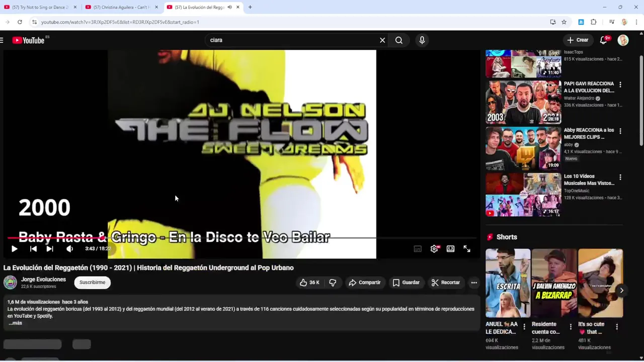Click the TopOneMusic channel name
This screenshot has height=362, width=644.
point(577,191)
